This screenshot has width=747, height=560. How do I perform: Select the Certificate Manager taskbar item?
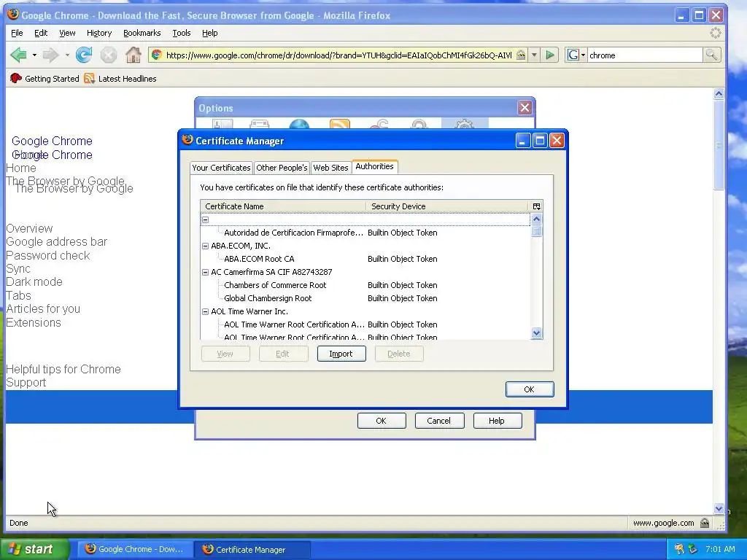point(252,550)
